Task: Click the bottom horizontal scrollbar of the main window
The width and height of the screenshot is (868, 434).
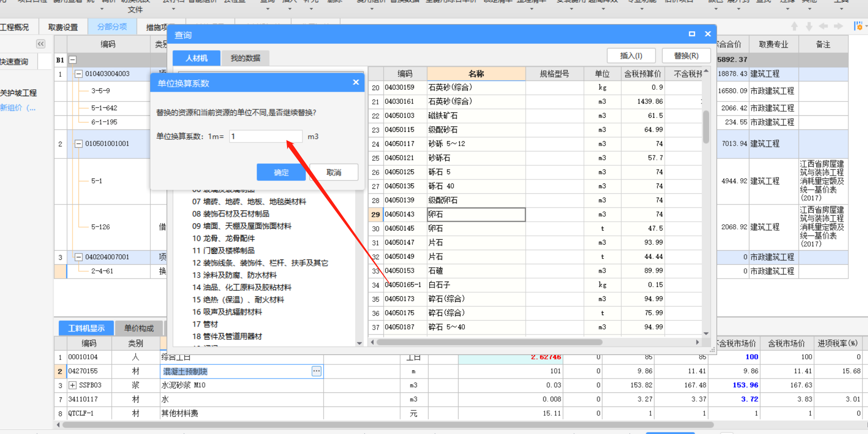Action: [387, 425]
